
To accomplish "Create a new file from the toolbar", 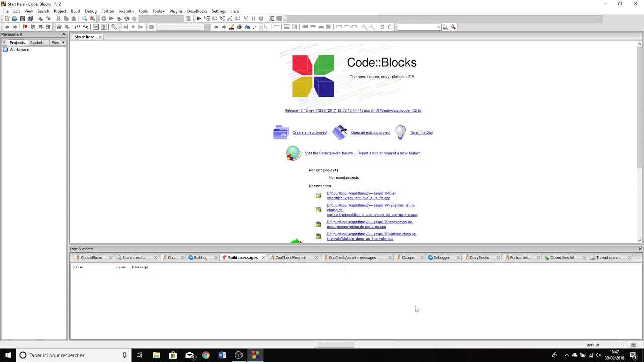I will (x=7, y=19).
